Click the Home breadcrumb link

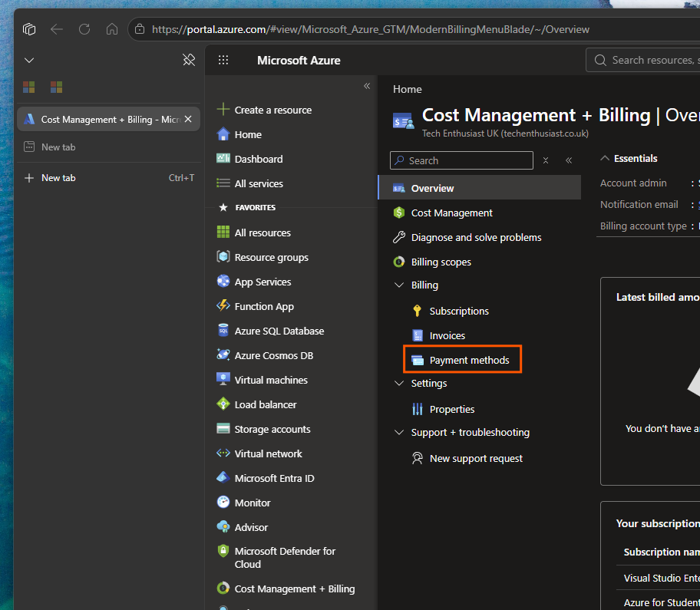click(x=407, y=89)
